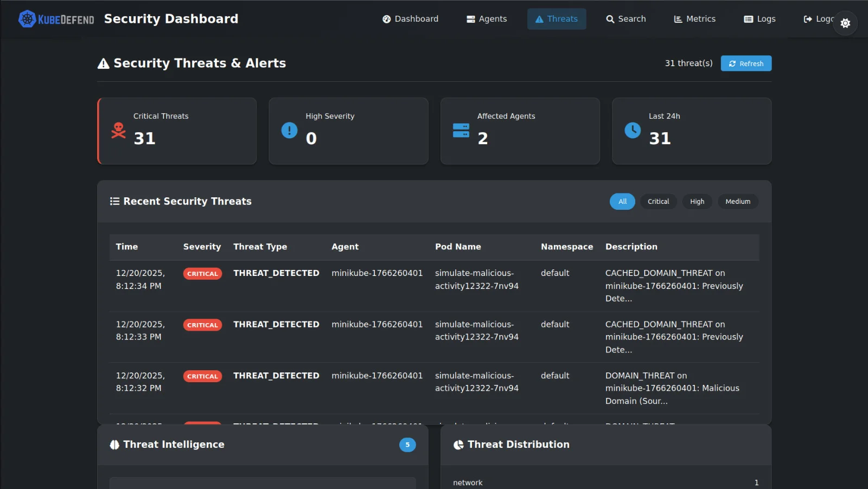Filter threats by Medium severity
The width and height of the screenshot is (868, 489).
738,202
